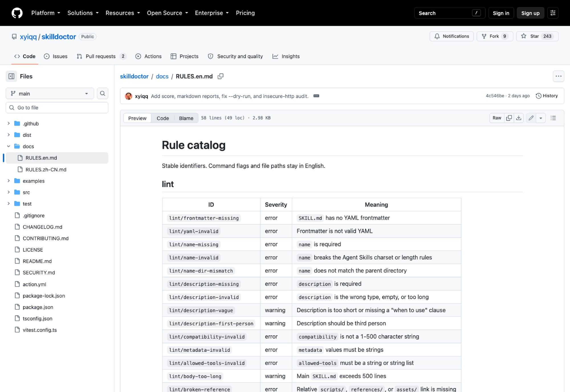Image resolution: width=570 pixels, height=392 pixels.
Task: Go to docs breadcrumb link
Action: 162,76
